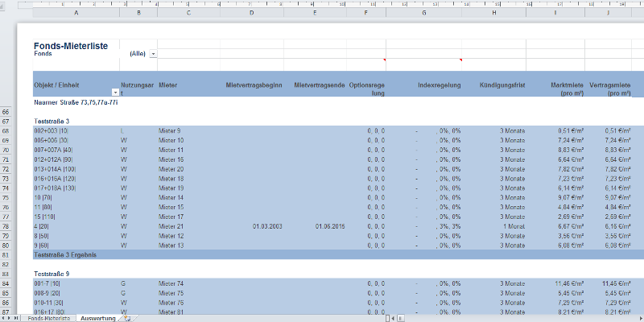Open the Objekt / Einheit filter dropdown
The height and width of the screenshot is (322, 644).
pyautogui.click(x=115, y=93)
